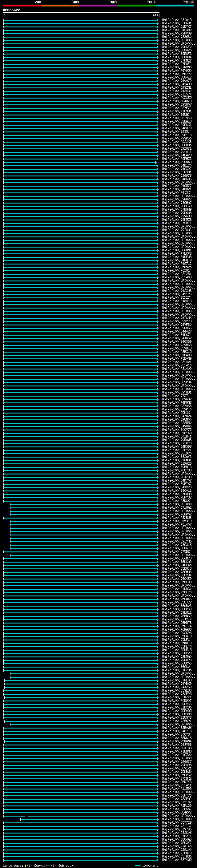Viewport: 197px width, 868px height.
Task: Select hit label UniRef100_Q8C3L6
Action: point(177,545)
